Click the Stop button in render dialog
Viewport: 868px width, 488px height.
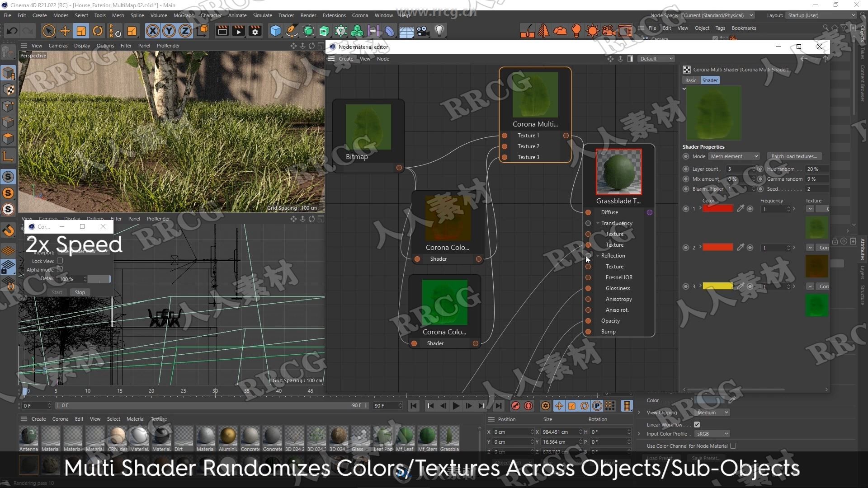(x=80, y=292)
